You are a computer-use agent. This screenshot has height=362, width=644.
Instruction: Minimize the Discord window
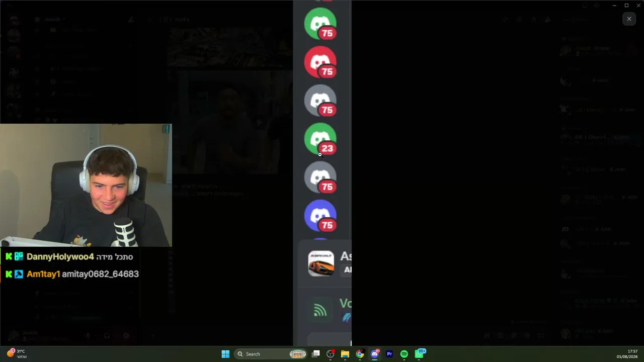pyautogui.click(x=614, y=6)
